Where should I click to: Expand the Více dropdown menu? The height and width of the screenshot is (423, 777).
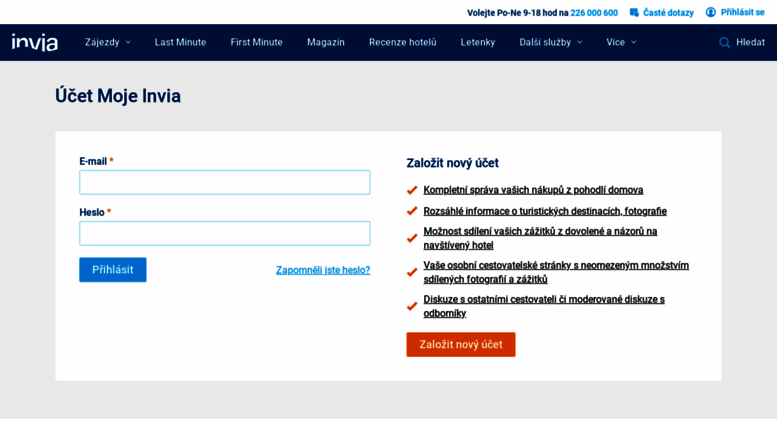[621, 43]
